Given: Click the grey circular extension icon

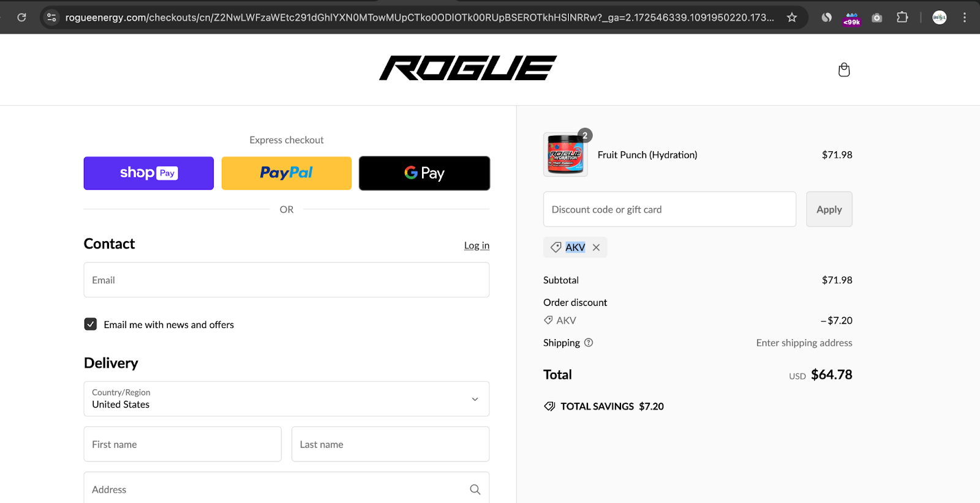Looking at the screenshot, I should point(827,17).
